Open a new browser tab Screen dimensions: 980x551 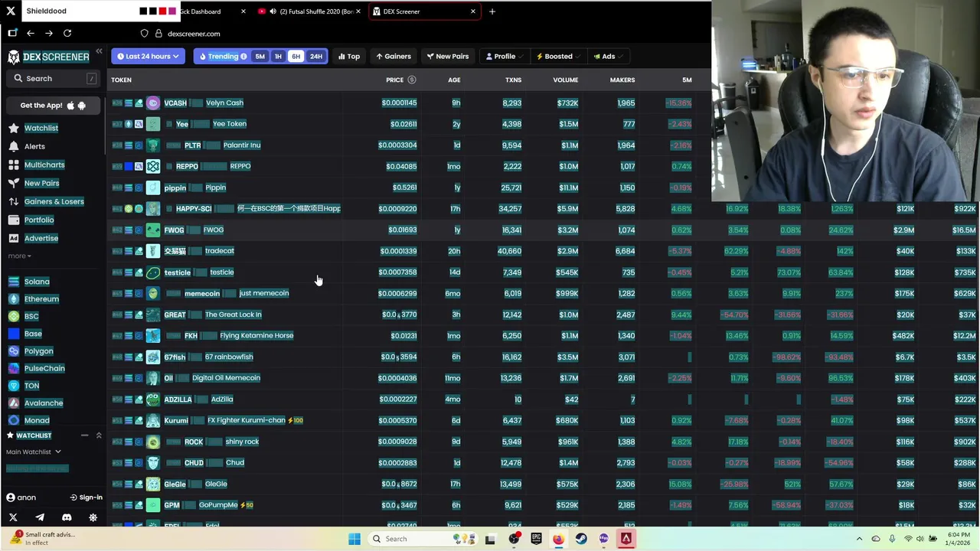coord(492,11)
